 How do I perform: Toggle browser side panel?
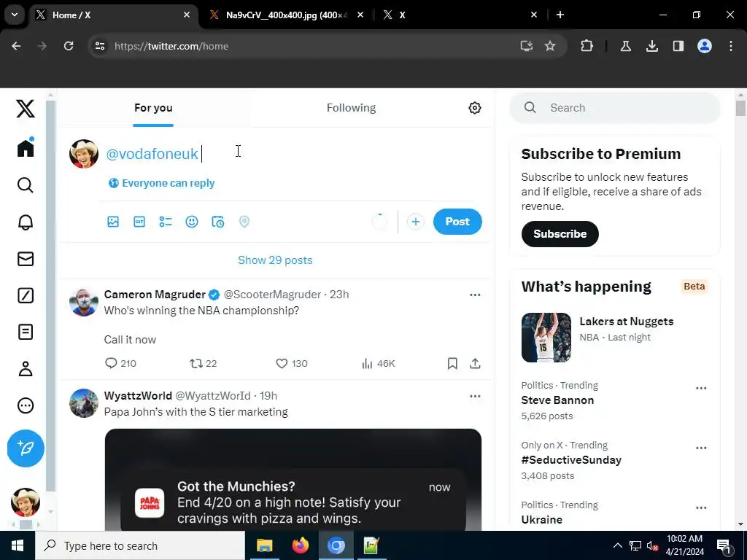point(678,46)
